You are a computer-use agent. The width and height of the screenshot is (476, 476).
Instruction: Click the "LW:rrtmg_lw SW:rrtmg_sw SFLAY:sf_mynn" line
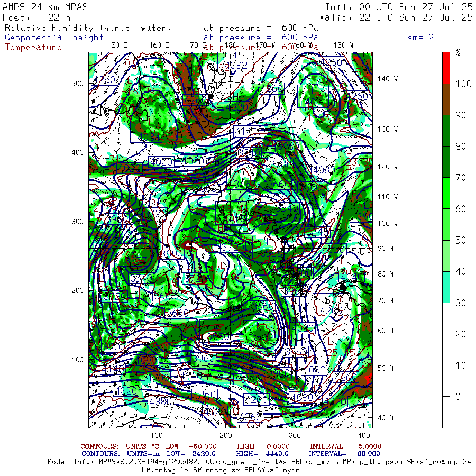[x=221, y=470]
